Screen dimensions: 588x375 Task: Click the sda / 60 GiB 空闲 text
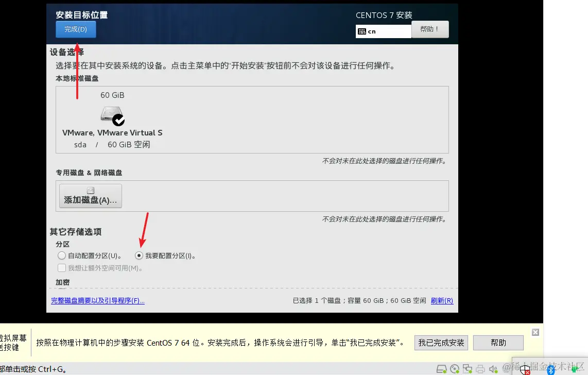pos(112,145)
